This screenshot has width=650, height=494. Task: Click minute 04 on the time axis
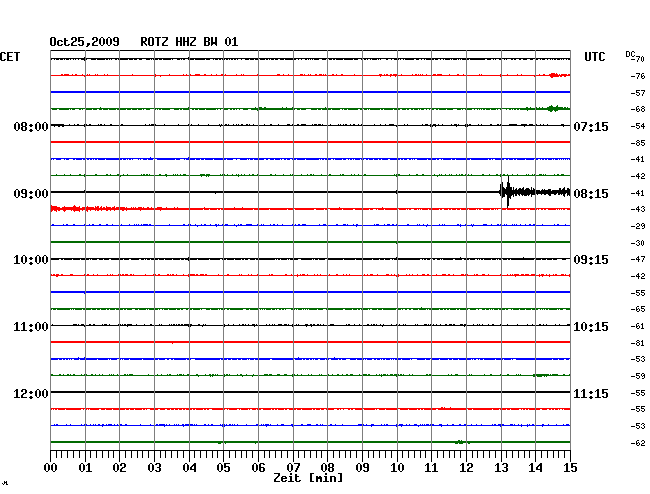tap(189, 468)
